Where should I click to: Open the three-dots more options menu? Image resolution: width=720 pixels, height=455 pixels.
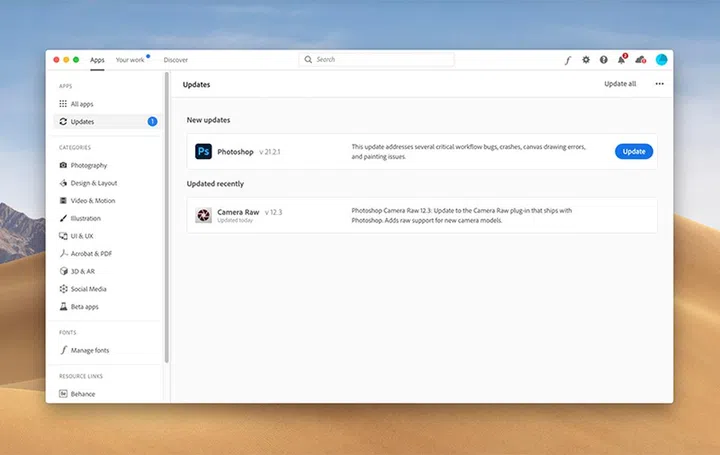[659, 84]
